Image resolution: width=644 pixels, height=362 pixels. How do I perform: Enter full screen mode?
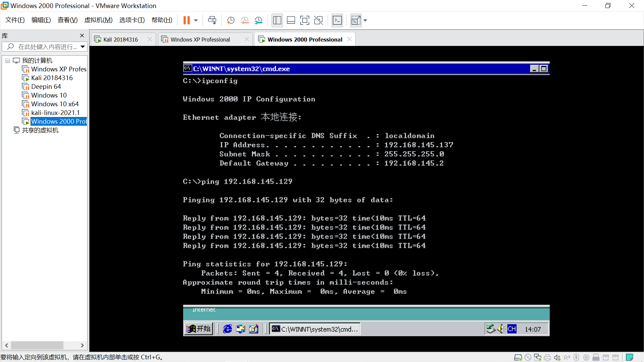(x=305, y=20)
